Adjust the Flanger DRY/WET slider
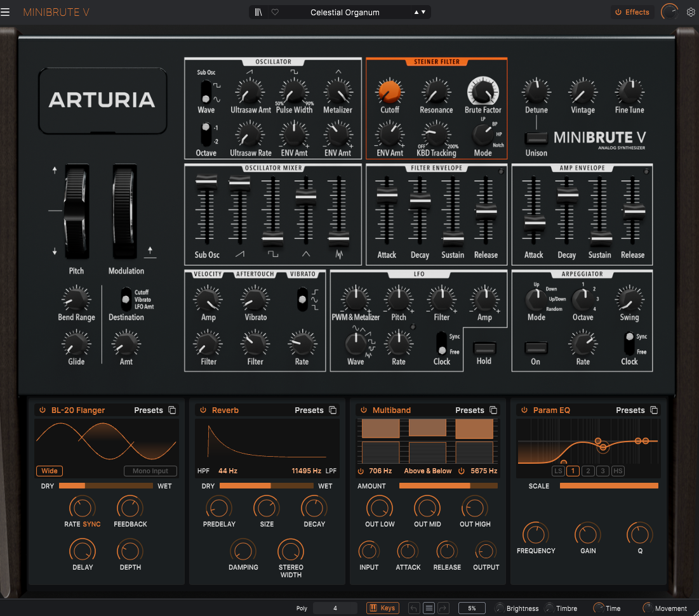The width and height of the screenshot is (699, 616). click(x=105, y=486)
